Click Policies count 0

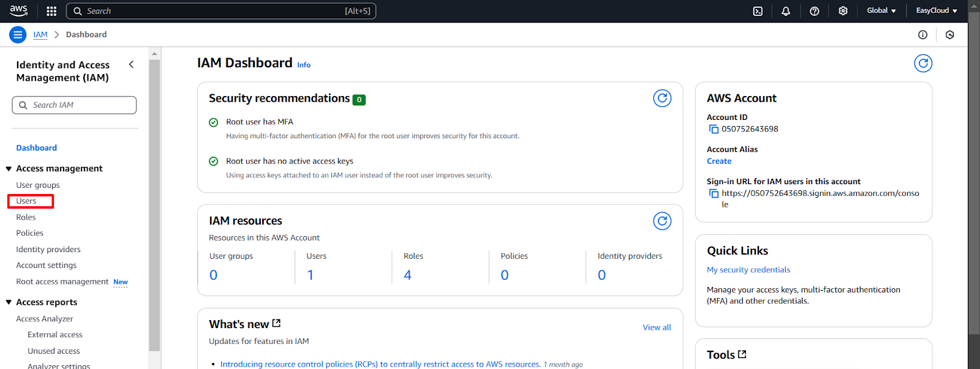point(505,275)
